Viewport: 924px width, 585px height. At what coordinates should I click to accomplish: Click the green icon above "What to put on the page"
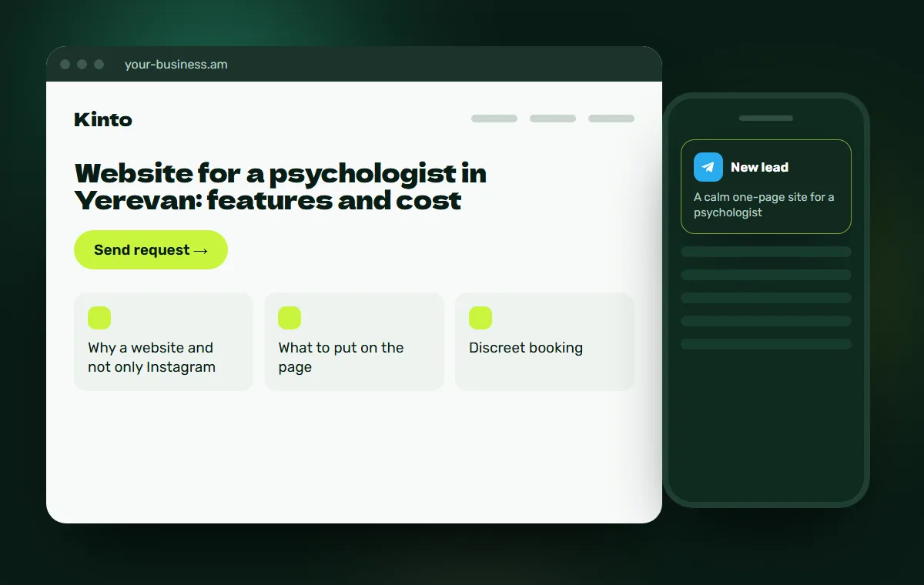(290, 318)
